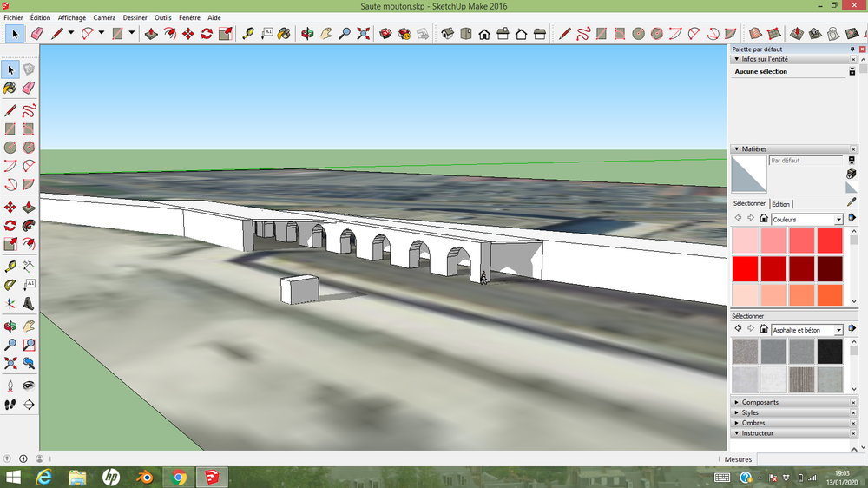
Task: Pick the eyedropper sample paint icon
Action: point(852,202)
